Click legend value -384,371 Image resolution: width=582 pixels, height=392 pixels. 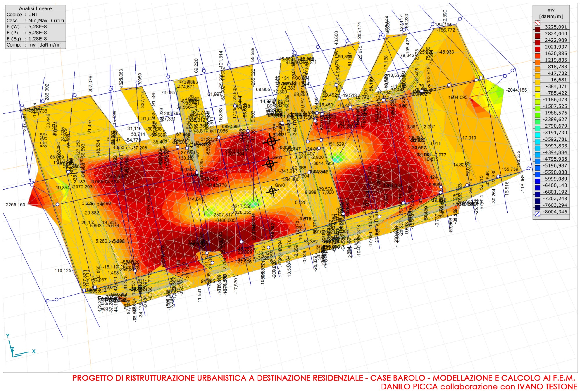pyautogui.click(x=556, y=86)
